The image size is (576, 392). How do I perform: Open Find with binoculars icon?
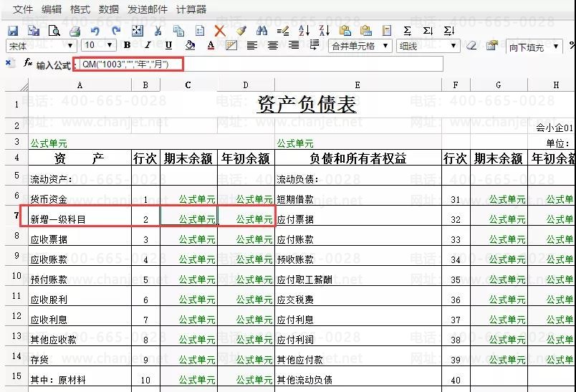[x=261, y=31]
